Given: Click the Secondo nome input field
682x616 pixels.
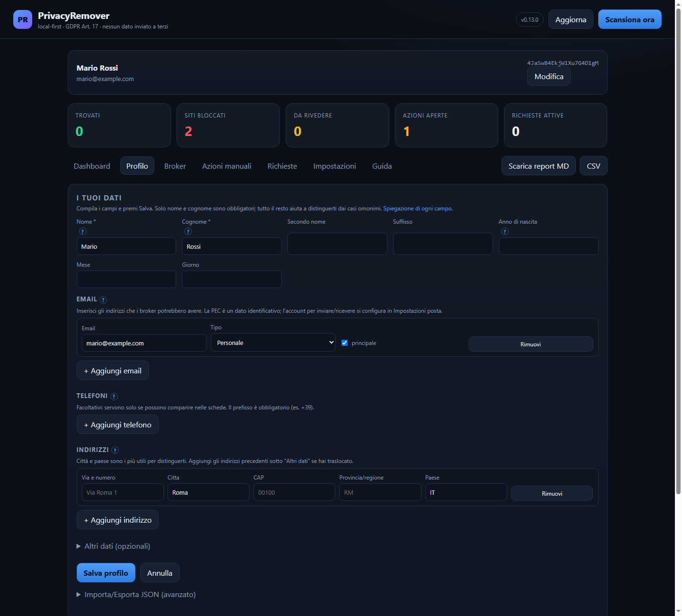Looking at the screenshot, I should [337, 244].
